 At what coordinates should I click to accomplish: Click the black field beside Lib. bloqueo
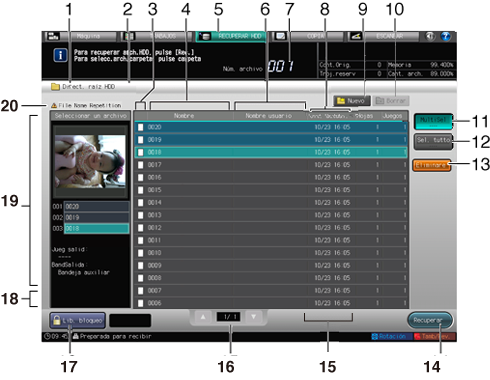tap(130, 320)
